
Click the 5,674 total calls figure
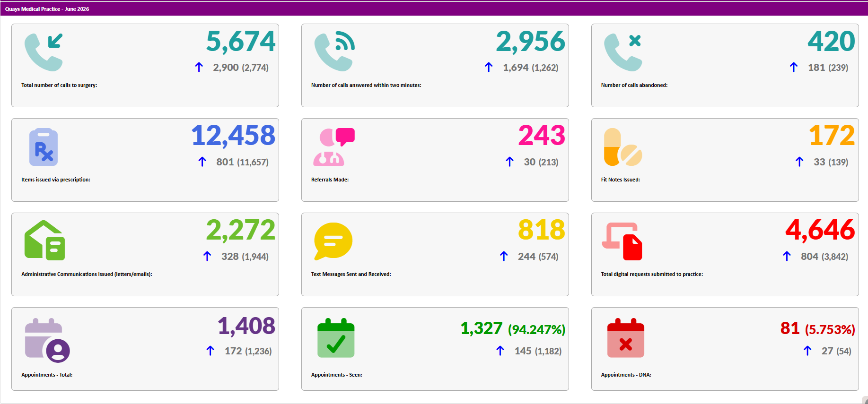pos(241,41)
